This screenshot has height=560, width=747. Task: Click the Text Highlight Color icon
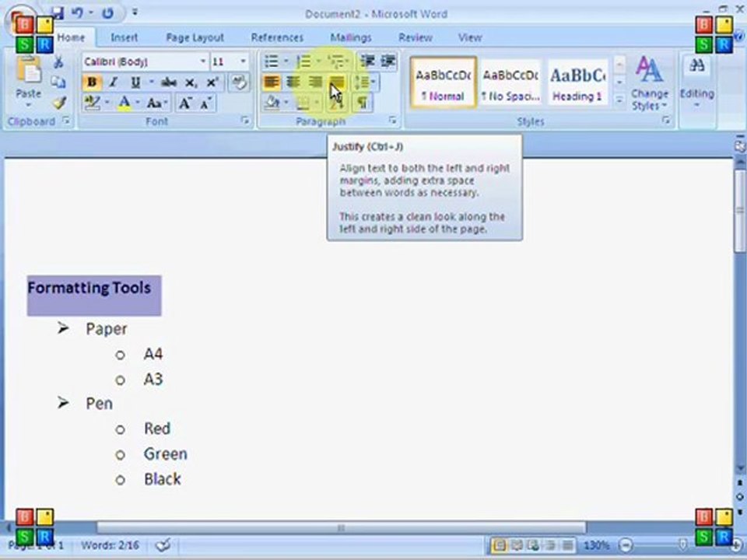(92, 103)
